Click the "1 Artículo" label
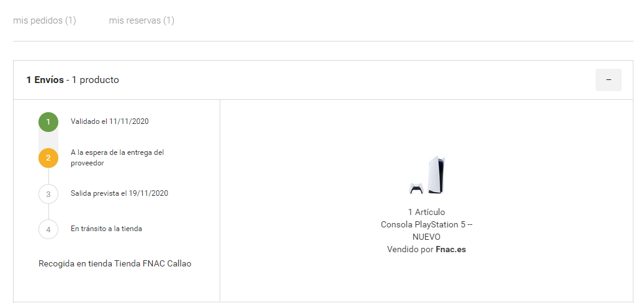 [426, 212]
